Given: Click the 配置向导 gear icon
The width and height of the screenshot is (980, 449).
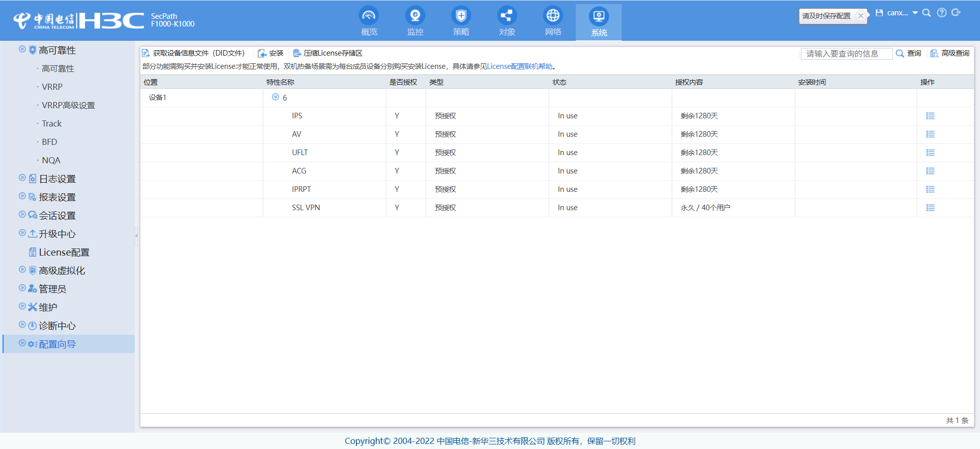Looking at the screenshot, I should coord(33,344).
